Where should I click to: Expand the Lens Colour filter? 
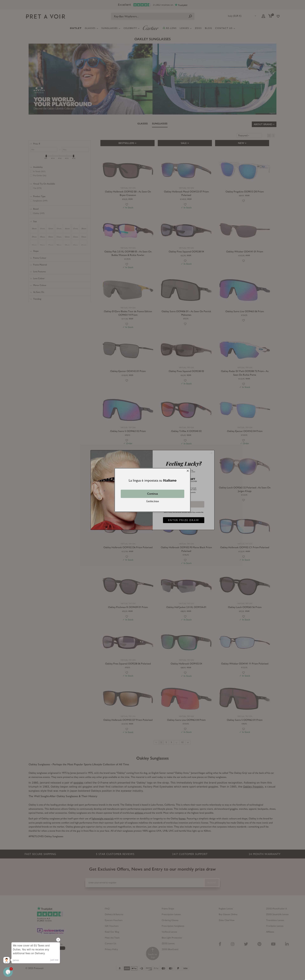point(39,278)
